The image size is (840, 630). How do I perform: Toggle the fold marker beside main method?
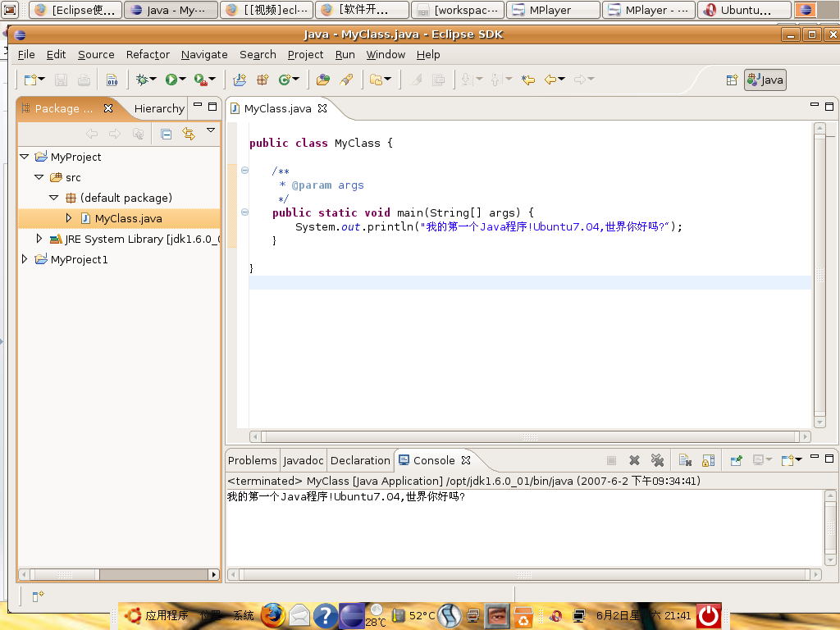coord(244,212)
